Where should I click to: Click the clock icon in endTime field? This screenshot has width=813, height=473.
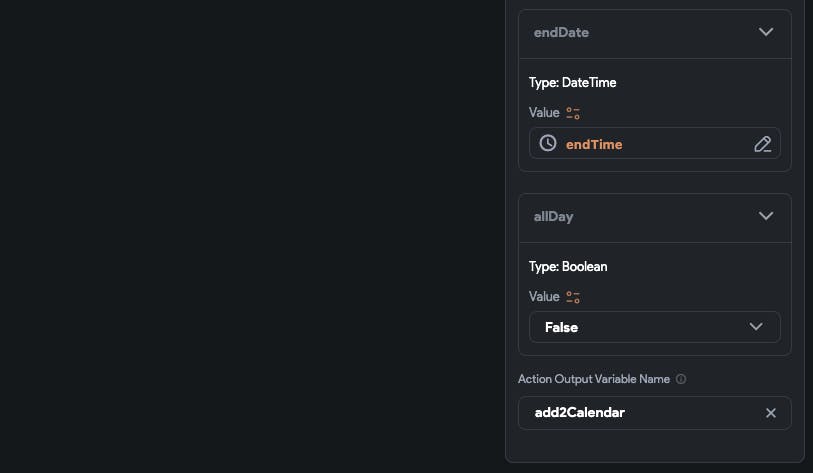tap(548, 143)
